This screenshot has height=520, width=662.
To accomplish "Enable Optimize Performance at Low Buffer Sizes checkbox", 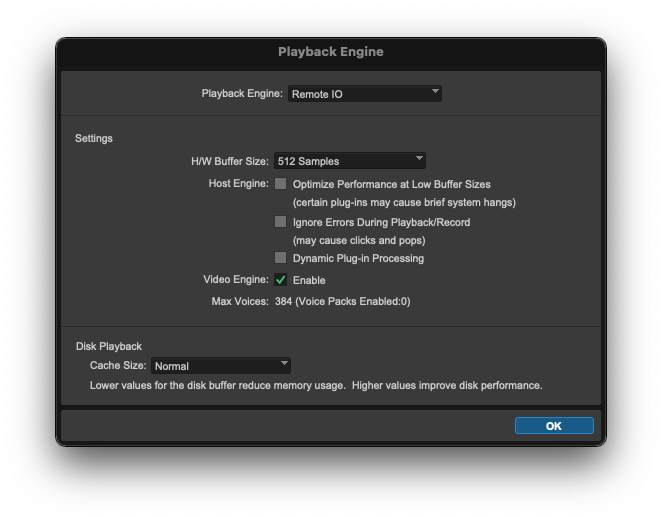I will [x=281, y=184].
